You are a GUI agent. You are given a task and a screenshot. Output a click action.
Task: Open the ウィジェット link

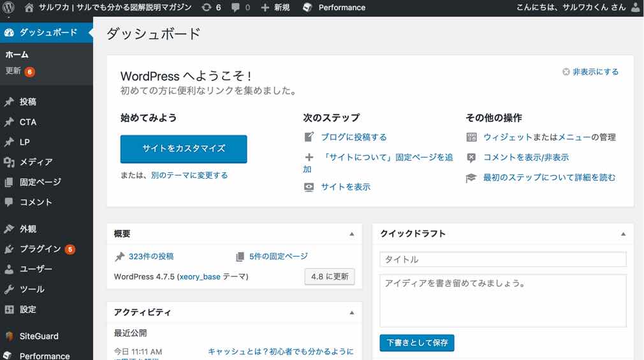tap(508, 137)
